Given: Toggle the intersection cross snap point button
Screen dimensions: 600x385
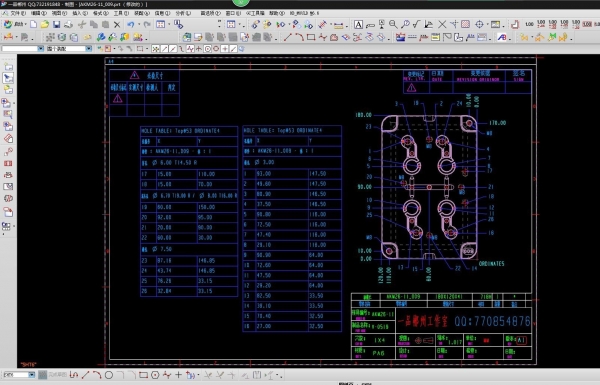Looking at the screenshot, I should point(199,49).
